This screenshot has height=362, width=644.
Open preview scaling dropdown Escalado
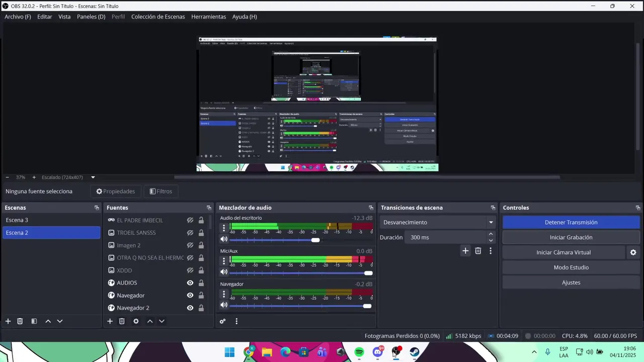68,177
